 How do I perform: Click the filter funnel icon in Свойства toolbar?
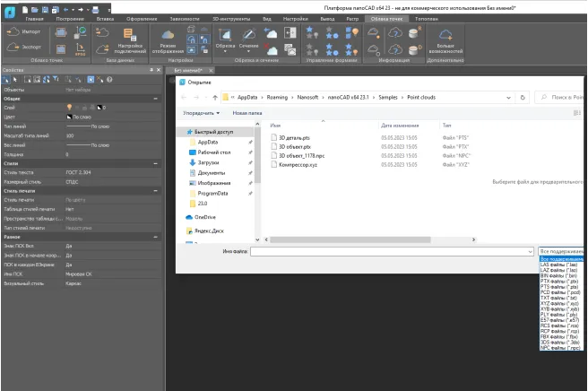tap(56, 79)
